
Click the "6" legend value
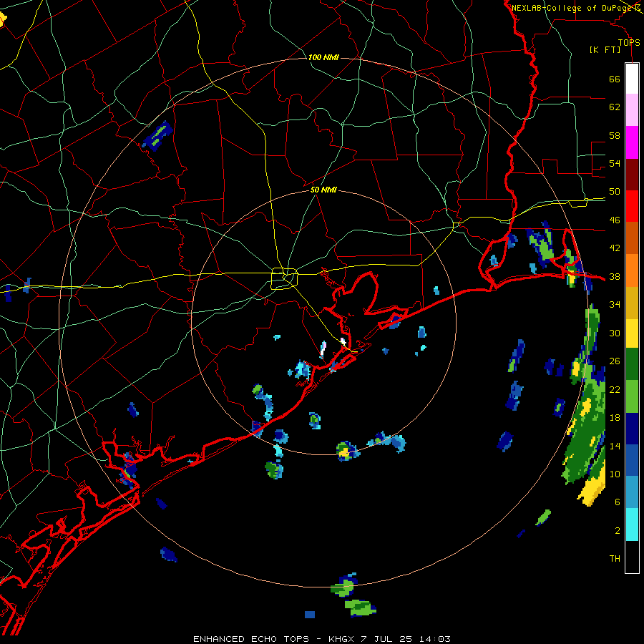coord(618,502)
